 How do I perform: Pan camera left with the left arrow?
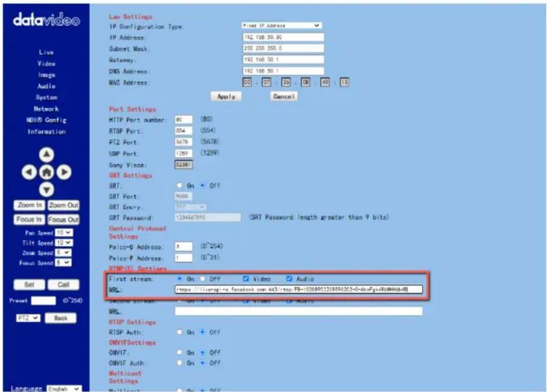29,172
